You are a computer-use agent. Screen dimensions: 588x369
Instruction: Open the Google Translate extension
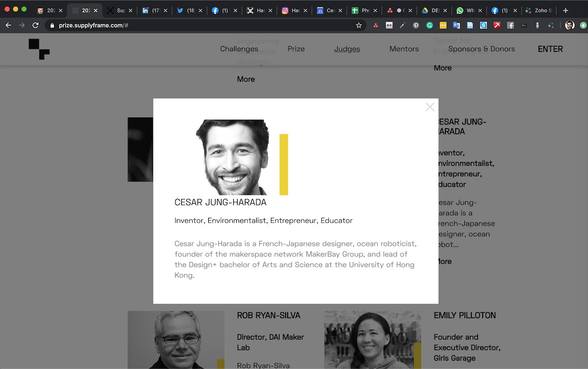pyautogui.click(x=457, y=25)
